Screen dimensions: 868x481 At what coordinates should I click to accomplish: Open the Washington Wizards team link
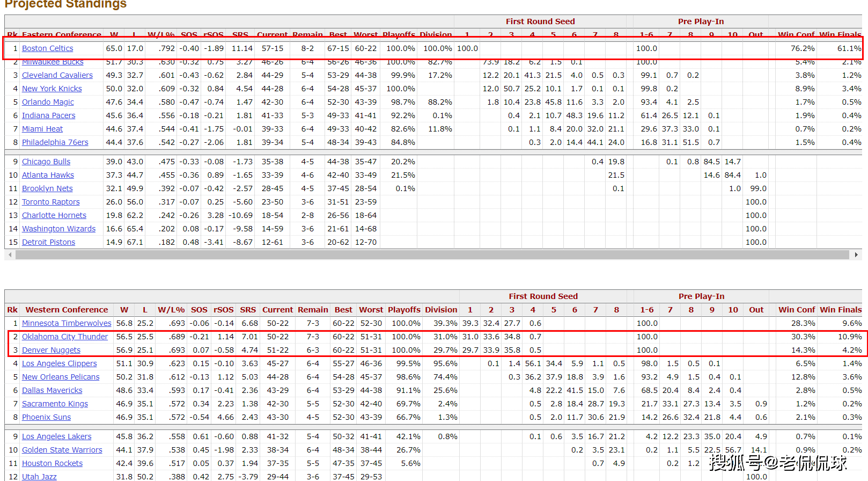click(x=58, y=229)
